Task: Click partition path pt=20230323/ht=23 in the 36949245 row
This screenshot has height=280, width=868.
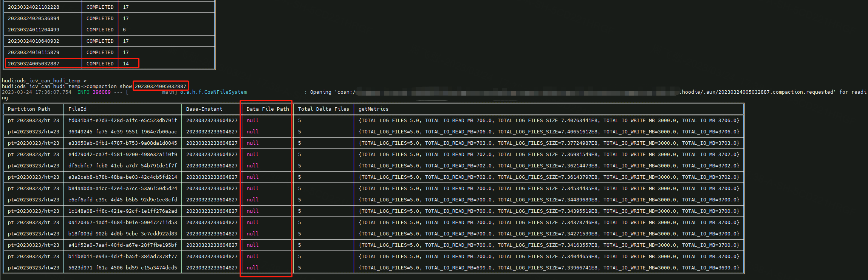Action: [34, 131]
